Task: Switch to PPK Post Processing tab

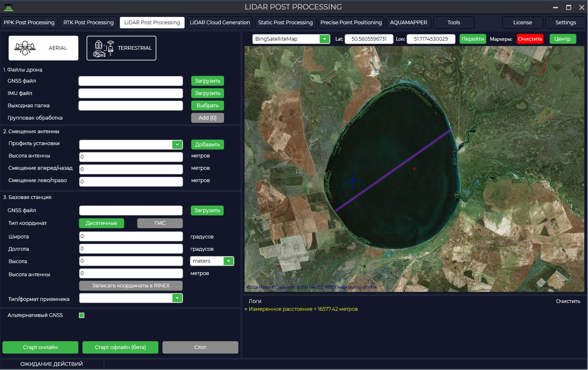Action: tap(29, 22)
